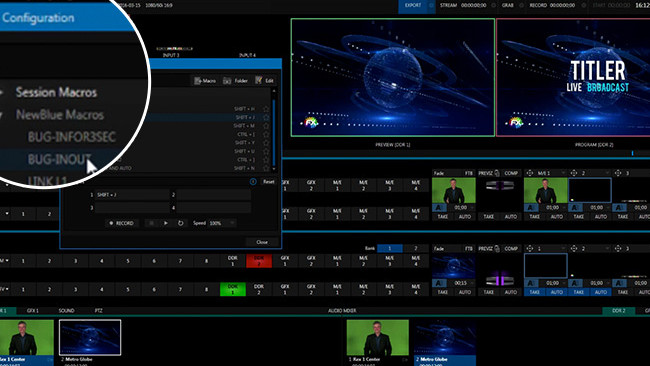Open the macro Speed 100% dropdown
650x366 pixels.
click(x=222, y=223)
